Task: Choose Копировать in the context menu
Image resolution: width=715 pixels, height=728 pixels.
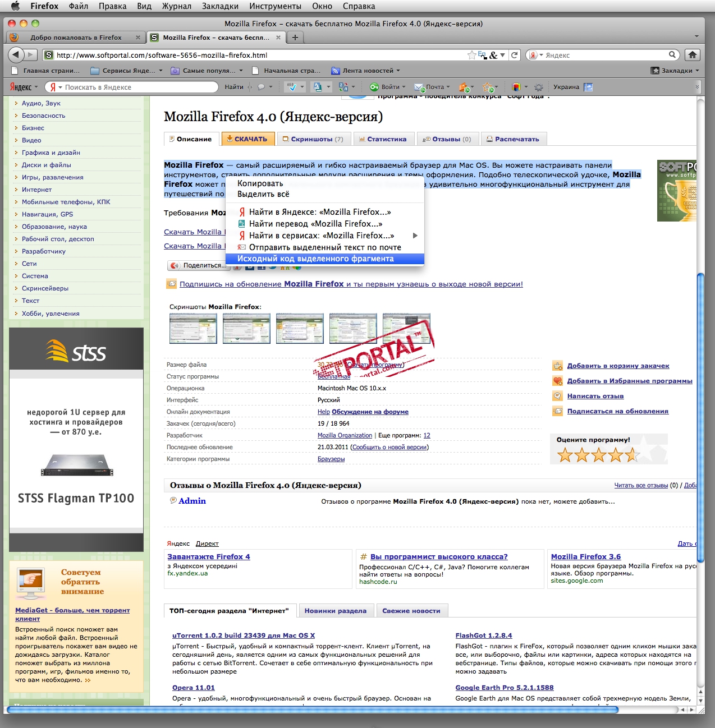Action: coord(324,183)
